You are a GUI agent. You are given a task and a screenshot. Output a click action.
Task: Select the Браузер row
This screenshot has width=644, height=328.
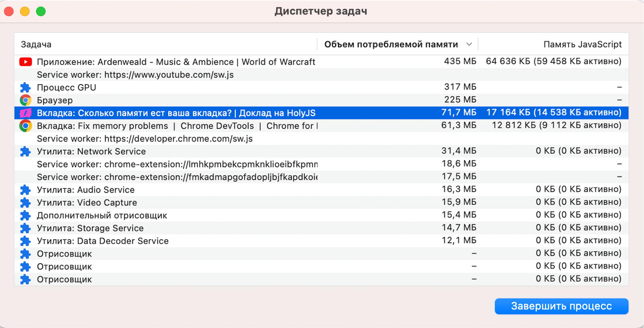[x=321, y=100]
